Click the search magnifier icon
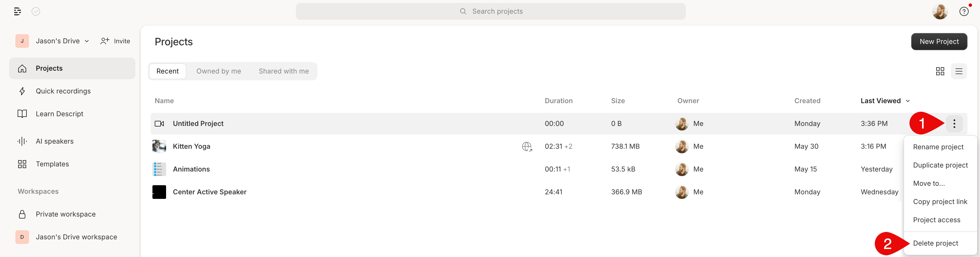Screen dimensions: 980x257 [x=463, y=11]
